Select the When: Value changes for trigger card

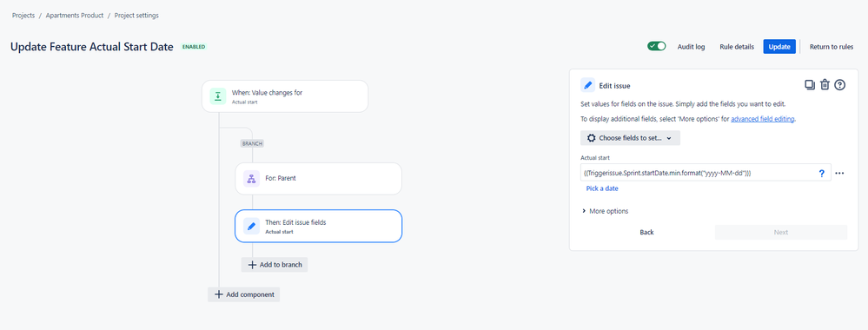(285, 96)
